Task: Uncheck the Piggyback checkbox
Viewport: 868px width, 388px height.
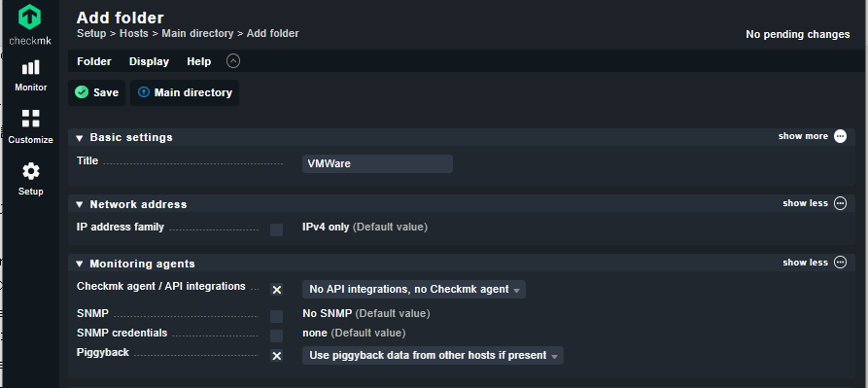Action: click(x=276, y=356)
